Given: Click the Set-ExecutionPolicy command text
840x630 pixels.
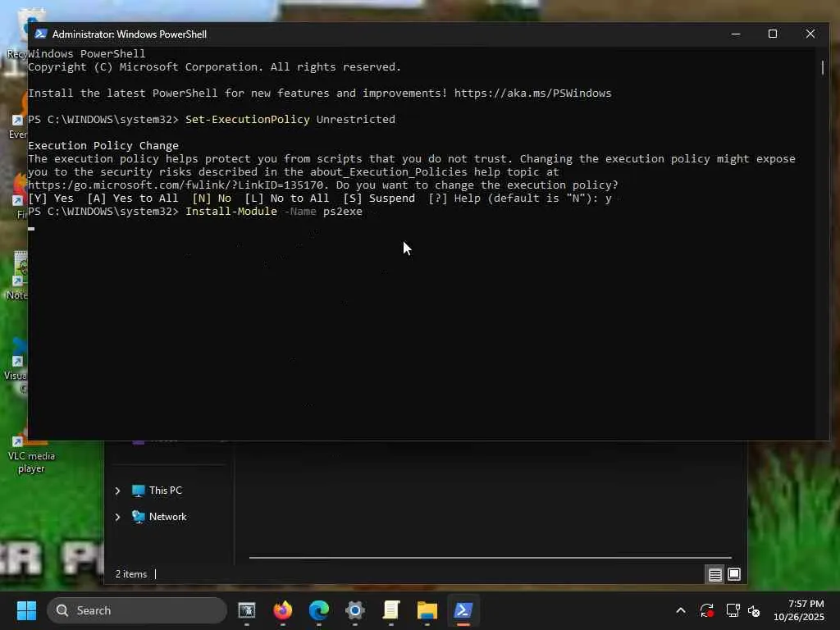Looking at the screenshot, I should [x=248, y=120].
